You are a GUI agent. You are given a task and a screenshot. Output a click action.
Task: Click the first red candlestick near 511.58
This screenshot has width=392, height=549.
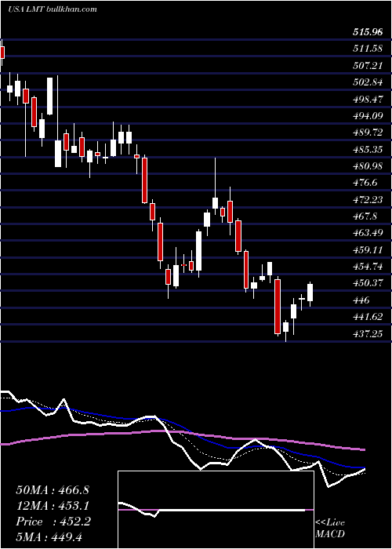point(2,53)
